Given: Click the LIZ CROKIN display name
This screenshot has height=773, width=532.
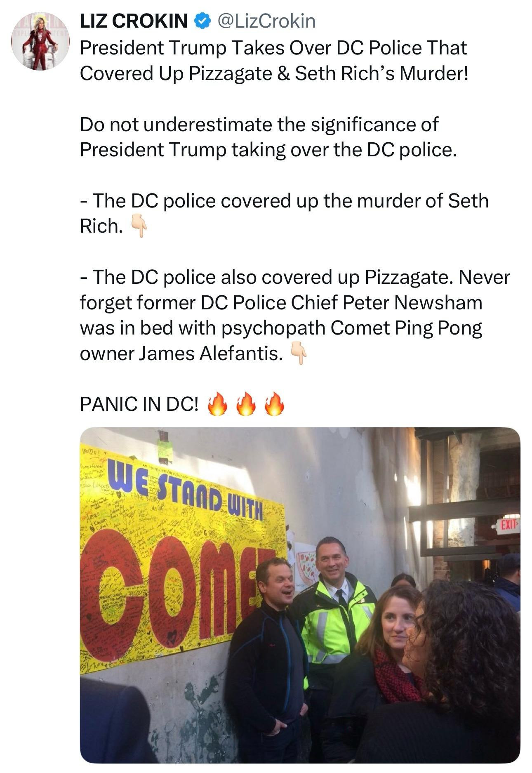Looking at the screenshot, I should (x=134, y=21).
